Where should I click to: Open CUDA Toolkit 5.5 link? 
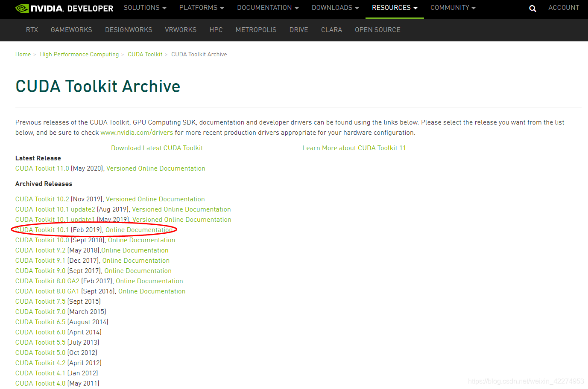[41, 343]
